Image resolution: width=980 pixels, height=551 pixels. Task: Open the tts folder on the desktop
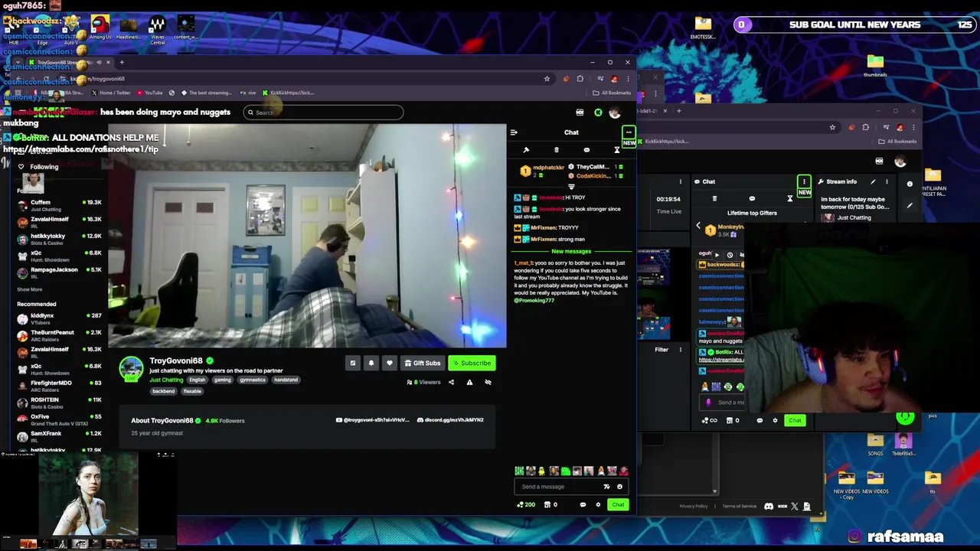click(933, 483)
